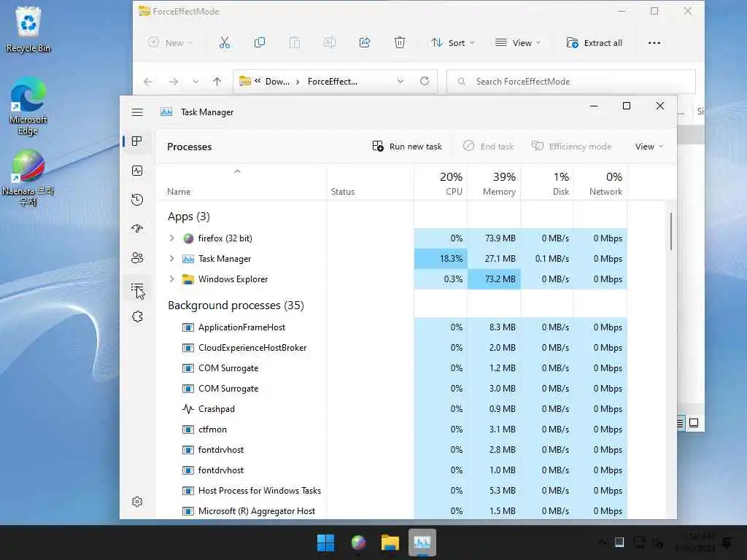Open the Start menu

326,542
